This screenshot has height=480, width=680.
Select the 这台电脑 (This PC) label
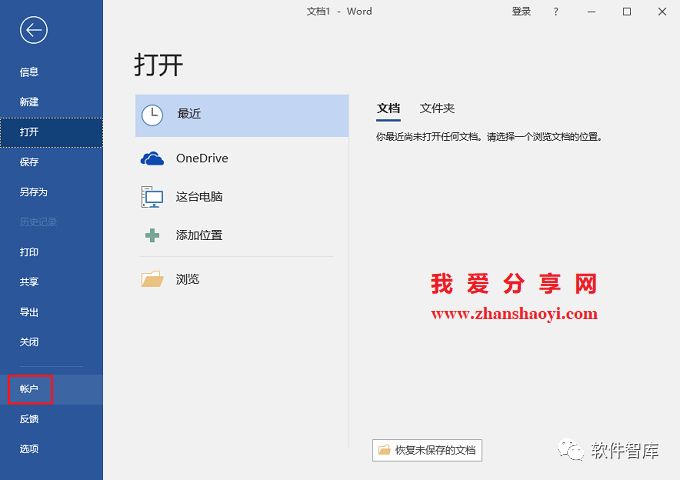[x=199, y=197]
